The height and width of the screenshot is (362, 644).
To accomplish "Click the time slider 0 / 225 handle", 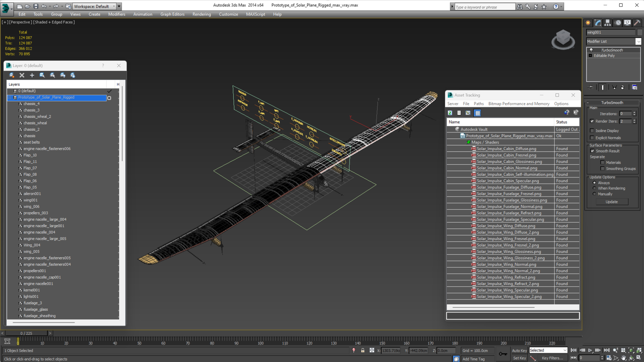I will (x=26, y=333).
